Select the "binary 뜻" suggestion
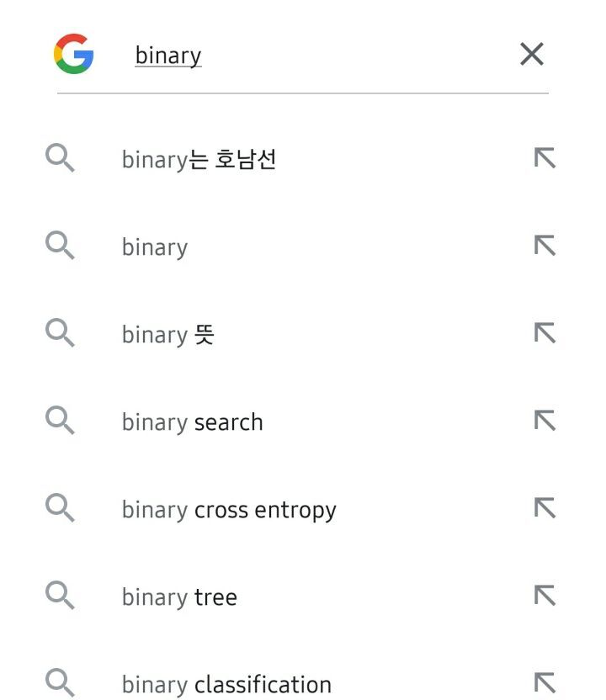 click(168, 335)
